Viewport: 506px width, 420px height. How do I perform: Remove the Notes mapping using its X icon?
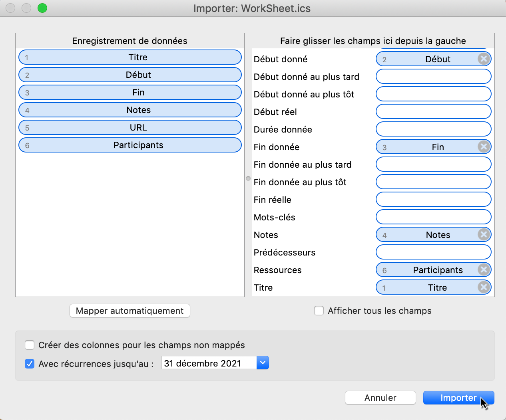coord(484,234)
